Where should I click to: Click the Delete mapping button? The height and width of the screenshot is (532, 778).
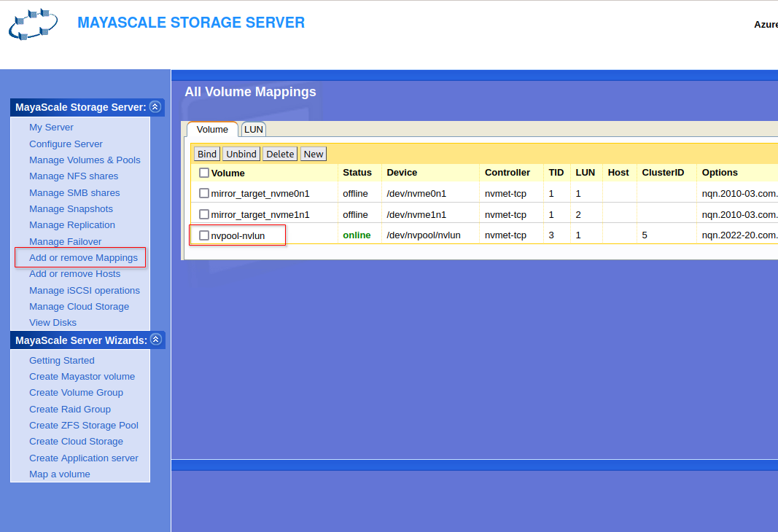pyautogui.click(x=280, y=154)
